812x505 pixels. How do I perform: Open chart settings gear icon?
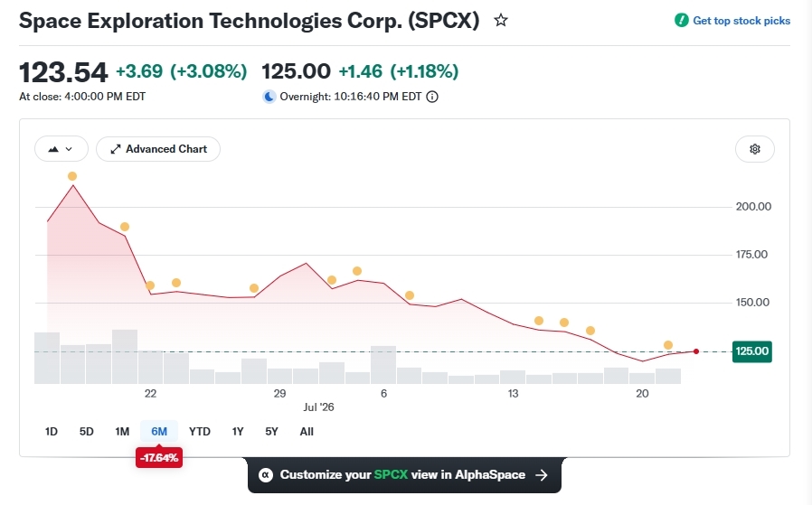pos(754,149)
